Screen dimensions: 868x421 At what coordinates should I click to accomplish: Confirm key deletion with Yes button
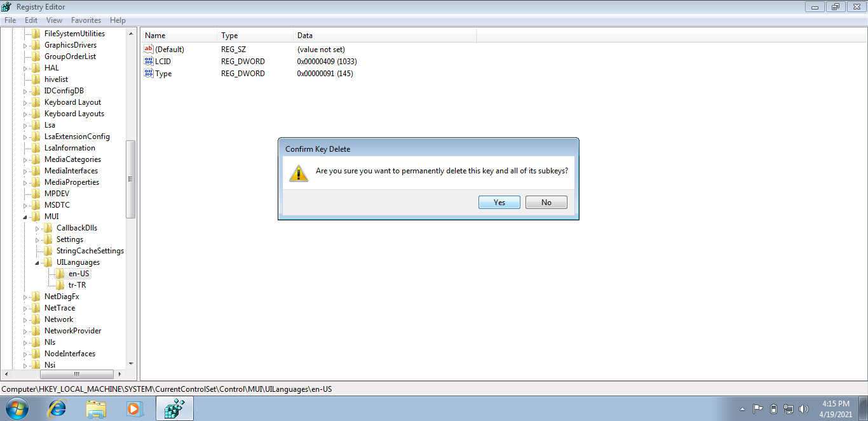[x=499, y=203]
